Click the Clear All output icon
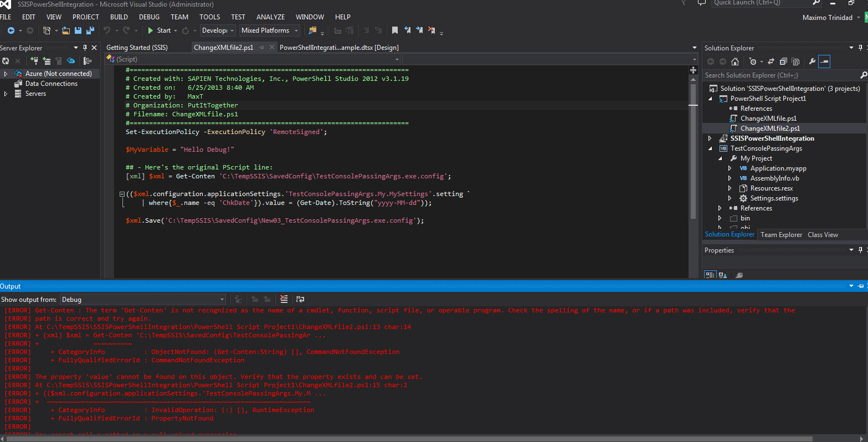868x442 pixels. [x=284, y=299]
